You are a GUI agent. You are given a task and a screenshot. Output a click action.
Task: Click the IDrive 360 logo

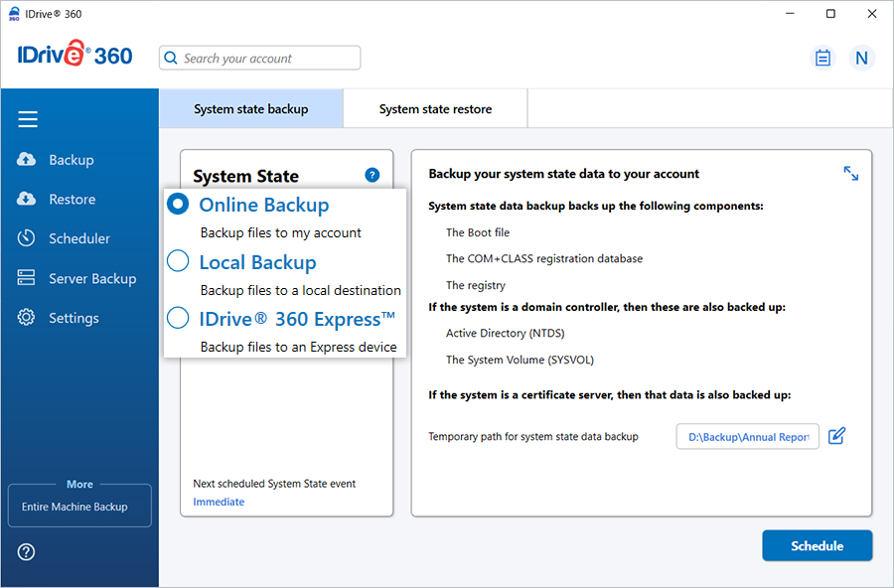[x=74, y=56]
